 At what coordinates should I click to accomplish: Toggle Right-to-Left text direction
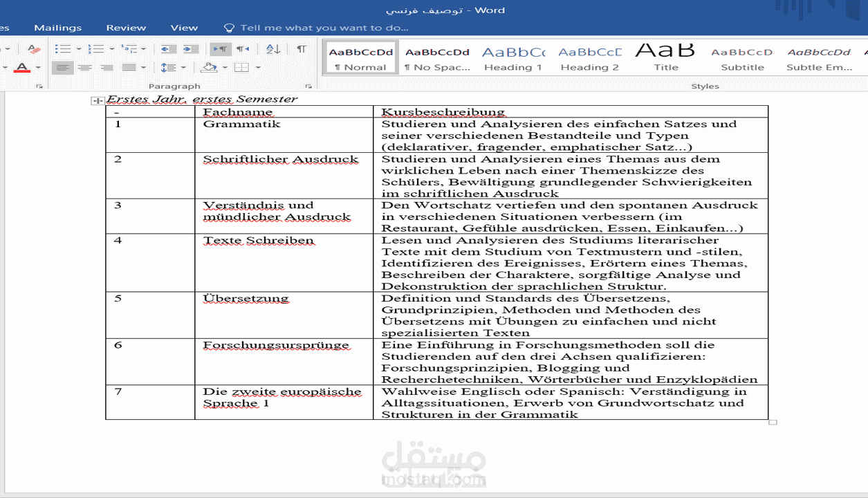click(242, 49)
